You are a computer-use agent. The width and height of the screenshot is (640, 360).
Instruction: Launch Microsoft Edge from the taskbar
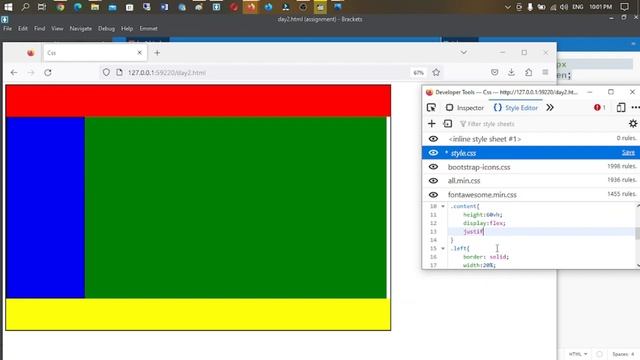click(x=78, y=7)
